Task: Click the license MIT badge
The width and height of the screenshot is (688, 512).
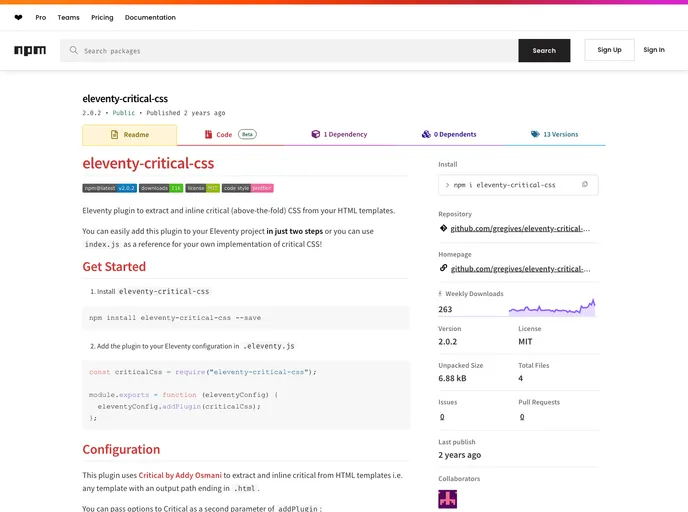Action: coord(202,188)
